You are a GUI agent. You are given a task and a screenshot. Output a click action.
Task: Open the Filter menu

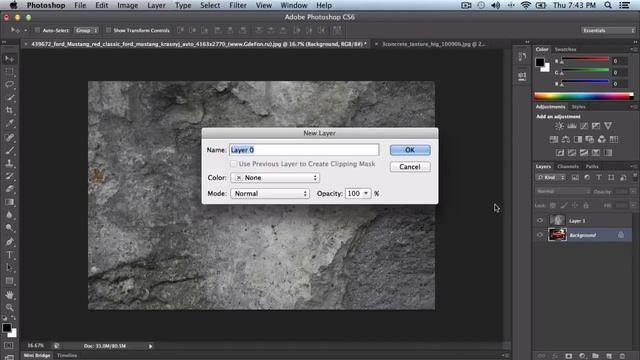pos(238,5)
